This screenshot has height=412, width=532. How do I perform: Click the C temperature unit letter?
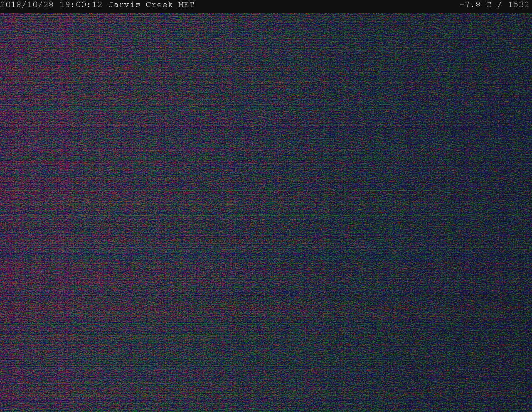click(489, 5)
